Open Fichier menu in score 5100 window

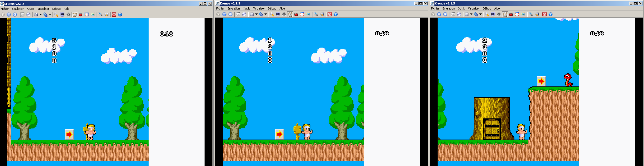tap(5, 9)
